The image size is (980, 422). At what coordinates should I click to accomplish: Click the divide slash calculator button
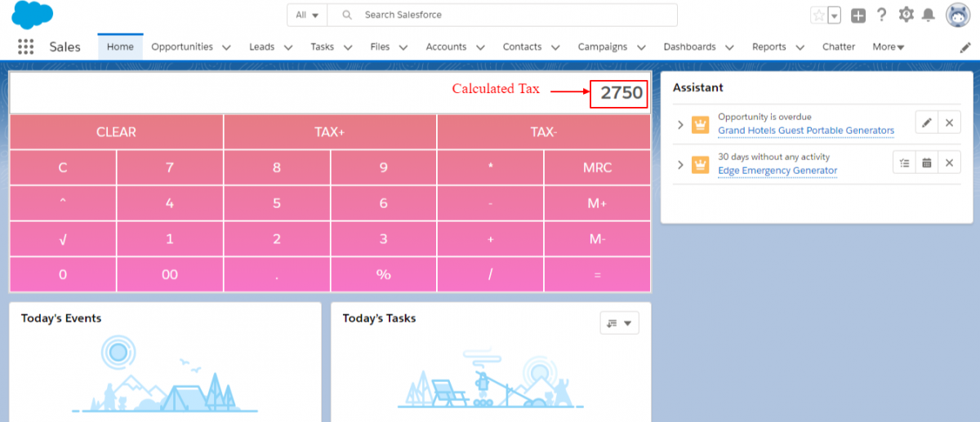point(491,275)
